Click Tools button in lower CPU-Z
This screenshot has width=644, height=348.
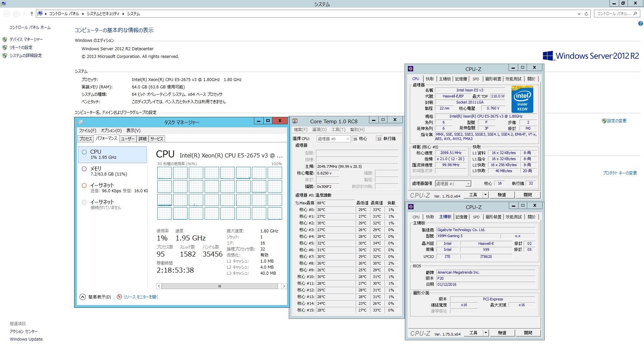[473, 333]
